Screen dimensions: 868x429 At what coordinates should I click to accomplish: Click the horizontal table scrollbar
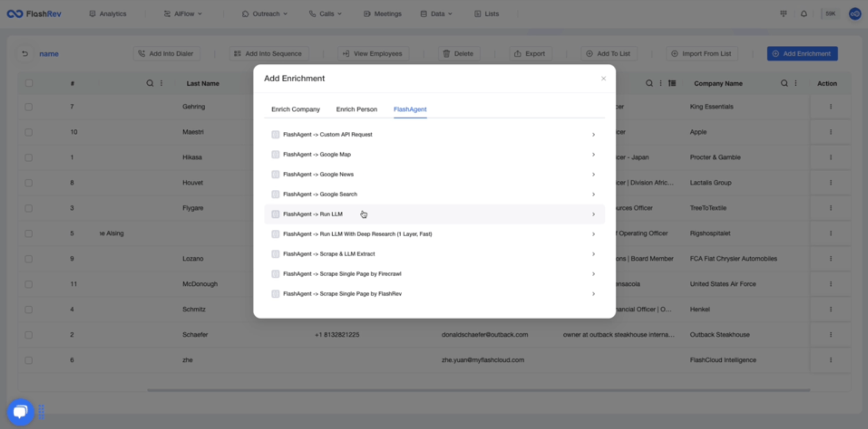(x=479, y=390)
